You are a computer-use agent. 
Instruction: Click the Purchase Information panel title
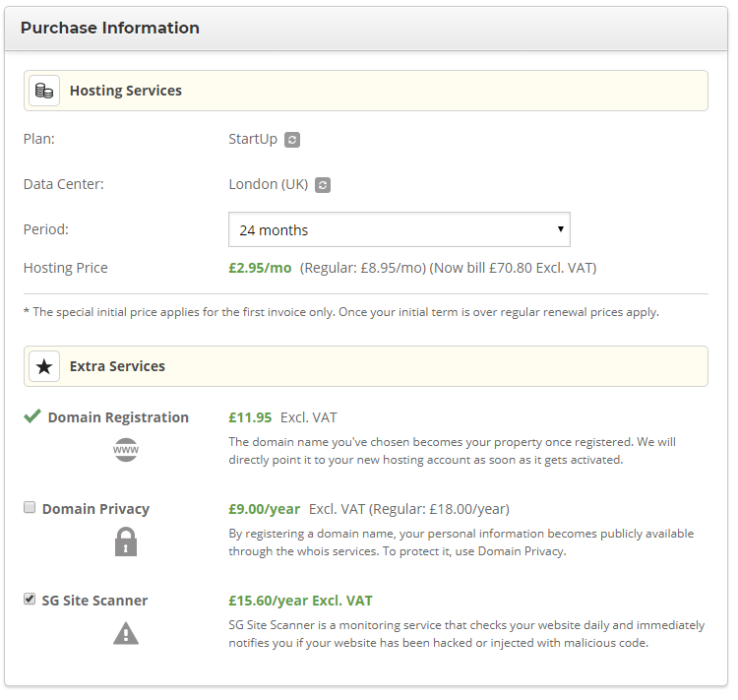click(109, 28)
